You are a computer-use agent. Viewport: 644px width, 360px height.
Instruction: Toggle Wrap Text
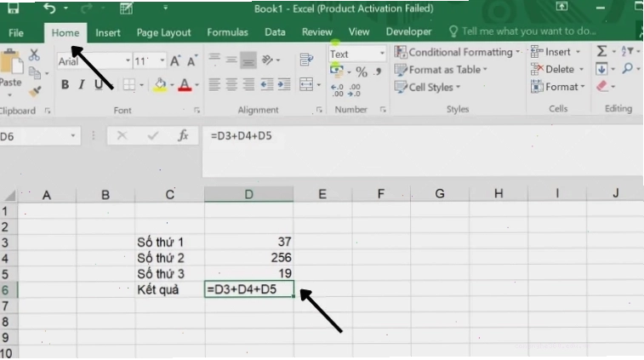click(306, 60)
